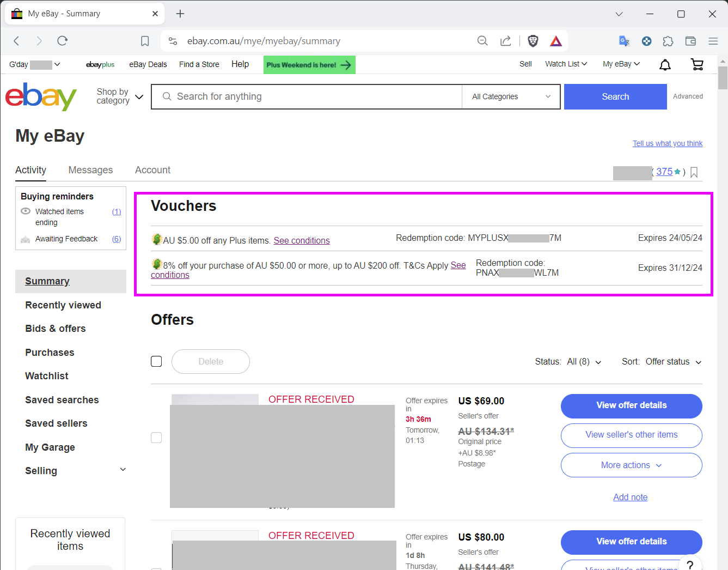Click the Add note link
Screen dimensions: 728x570
[x=630, y=497]
